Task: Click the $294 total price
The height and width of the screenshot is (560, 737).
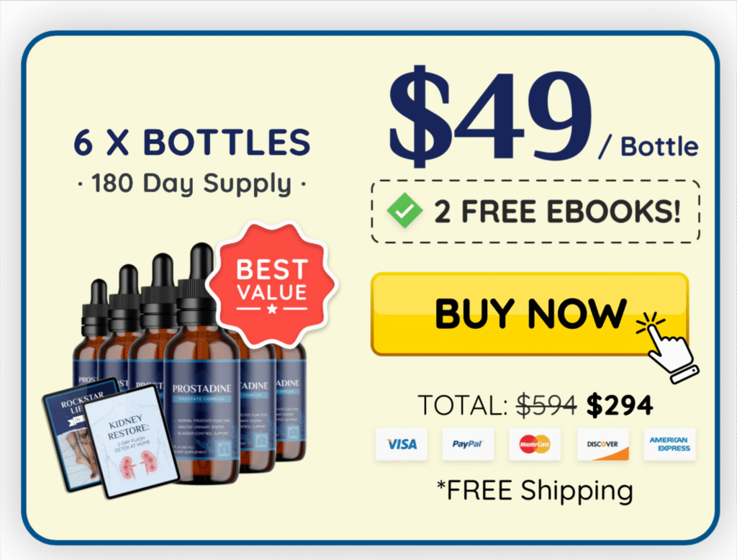Action: 620,405
